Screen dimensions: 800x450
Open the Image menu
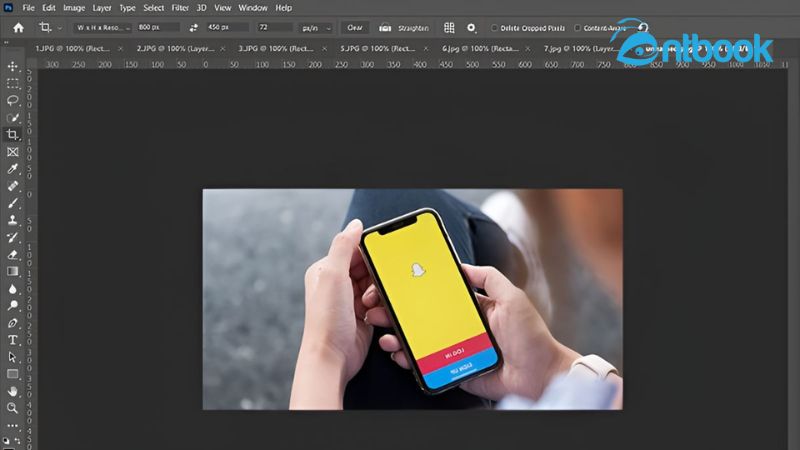(x=74, y=8)
